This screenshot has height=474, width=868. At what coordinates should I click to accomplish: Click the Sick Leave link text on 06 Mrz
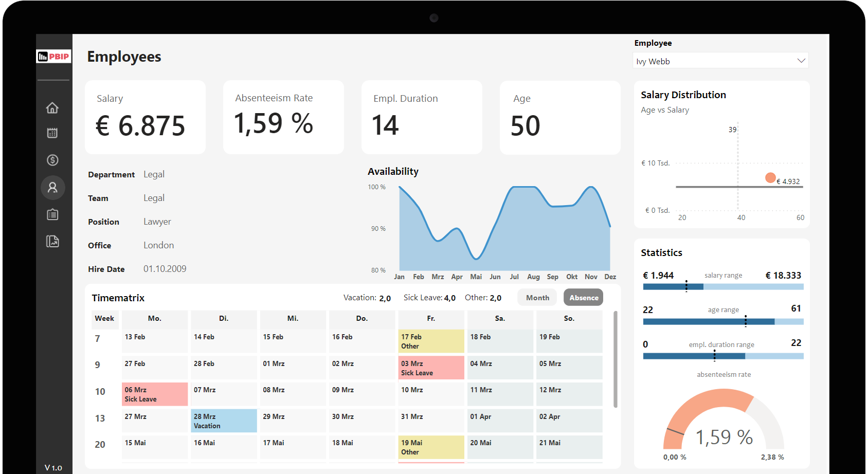click(x=140, y=398)
